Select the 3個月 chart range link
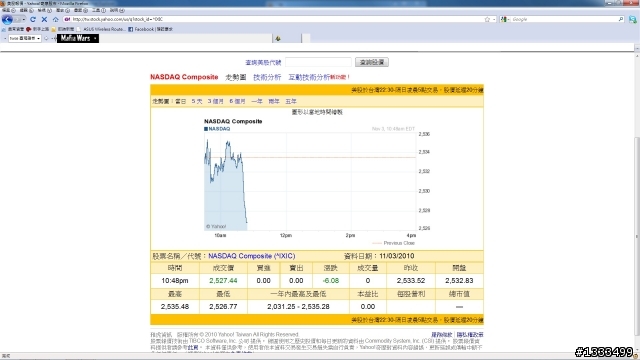The image size is (640, 360). click(216, 101)
